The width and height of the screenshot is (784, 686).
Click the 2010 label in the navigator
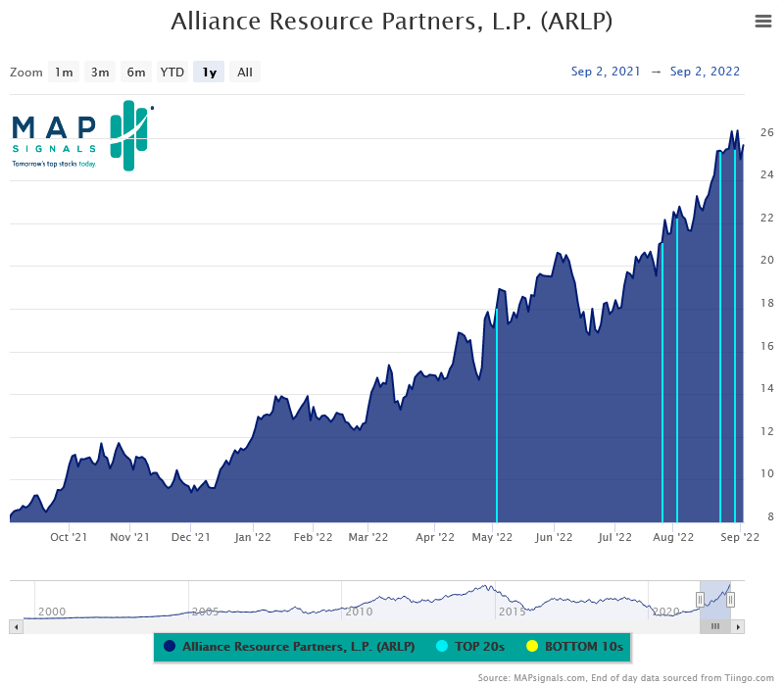click(x=359, y=612)
